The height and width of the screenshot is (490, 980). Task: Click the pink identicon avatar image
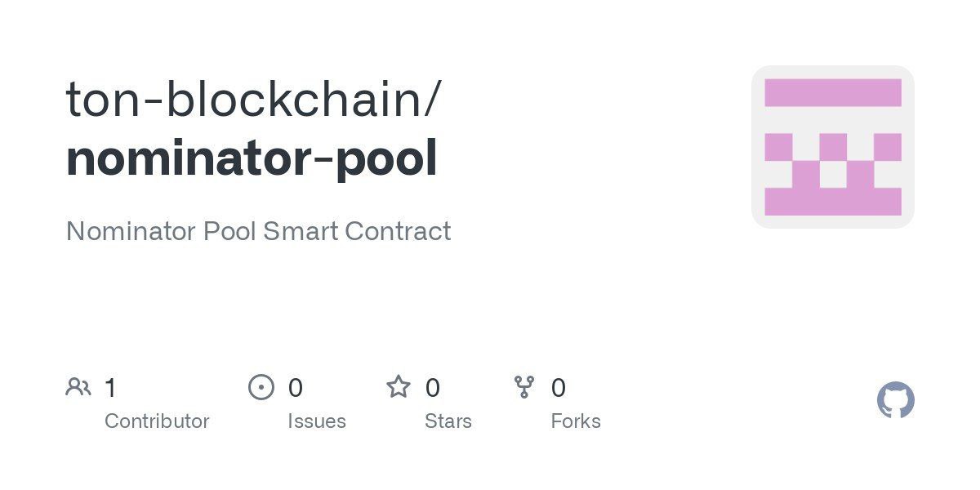point(833,147)
